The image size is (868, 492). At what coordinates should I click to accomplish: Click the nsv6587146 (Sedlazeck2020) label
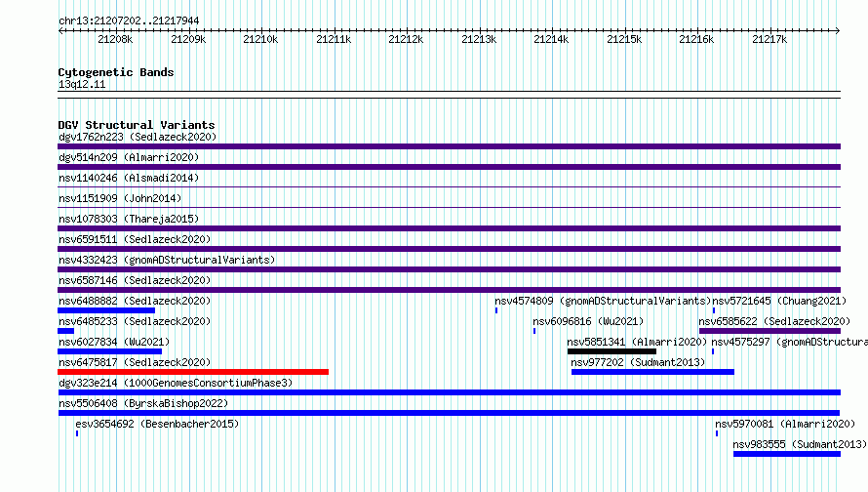(x=135, y=280)
